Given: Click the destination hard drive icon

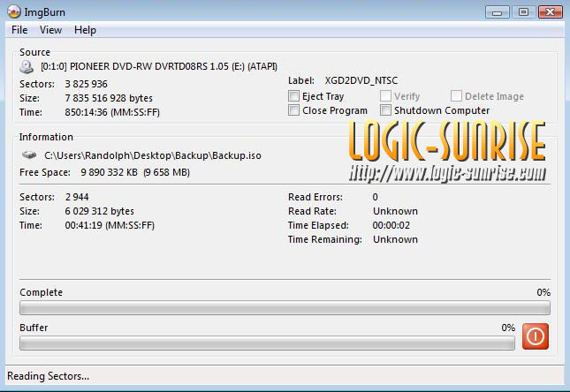Looking at the screenshot, I should [x=29, y=155].
